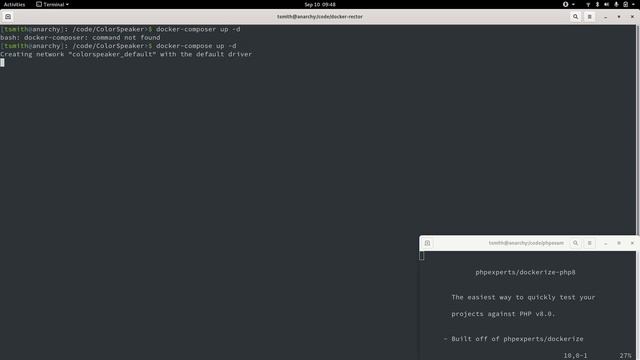
Task: Click '- Built off of phpexperts/dockerize' line
Action: [513, 339]
